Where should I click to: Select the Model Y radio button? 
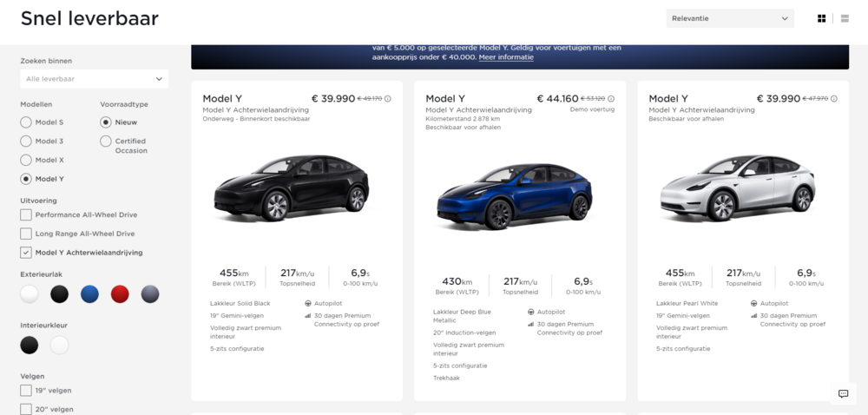point(26,179)
